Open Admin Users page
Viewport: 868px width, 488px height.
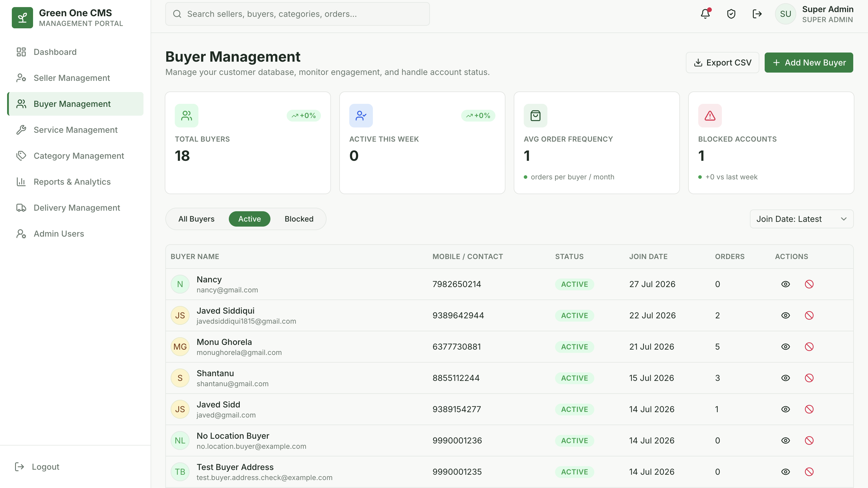tap(76, 234)
